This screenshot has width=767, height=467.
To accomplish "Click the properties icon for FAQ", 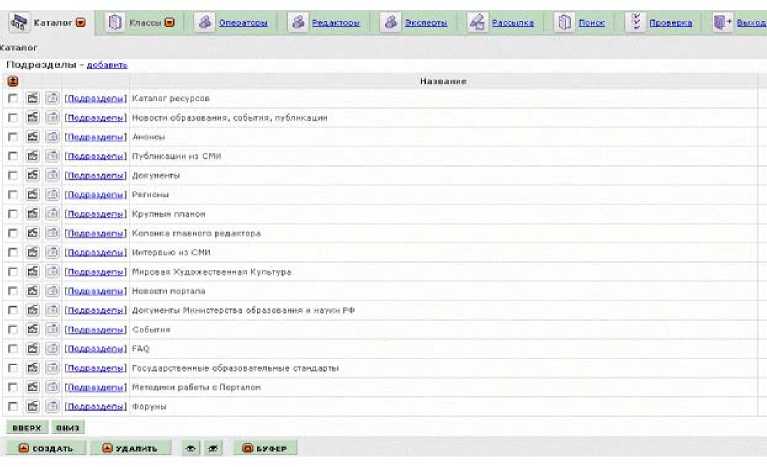I will pos(52,348).
